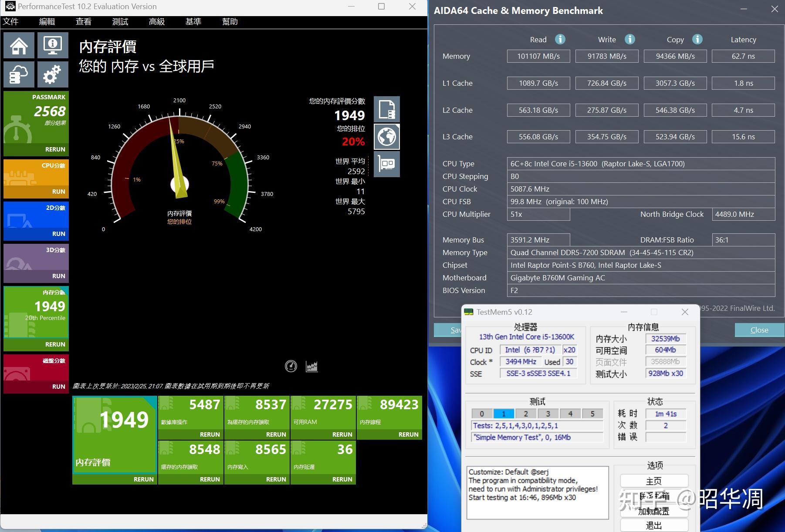This screenshot has width=785, height=532.
Task: Click the L1 Cache Copy value 3057.3 GB/s
Action: (x=675, y=83)
